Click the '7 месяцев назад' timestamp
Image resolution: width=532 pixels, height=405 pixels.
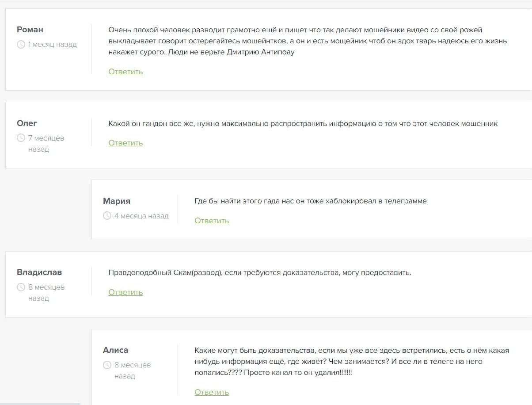tap(46, 144)
